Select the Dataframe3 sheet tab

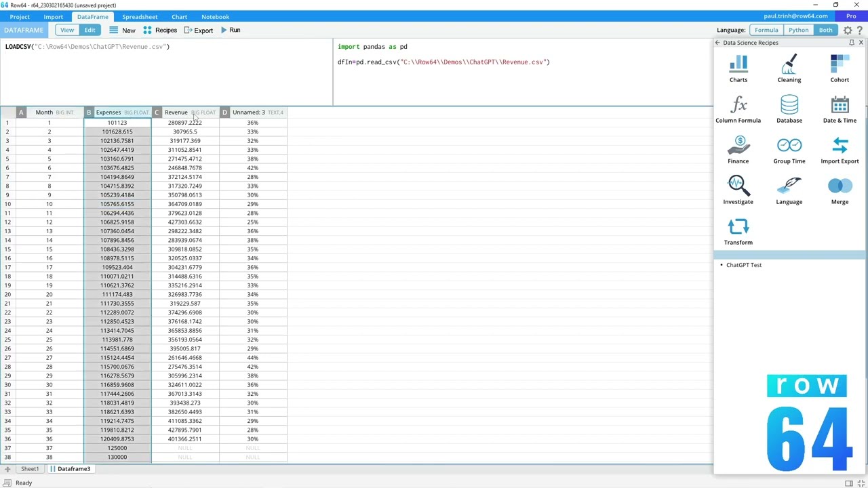pyautogui.click(x=70, y=469)
